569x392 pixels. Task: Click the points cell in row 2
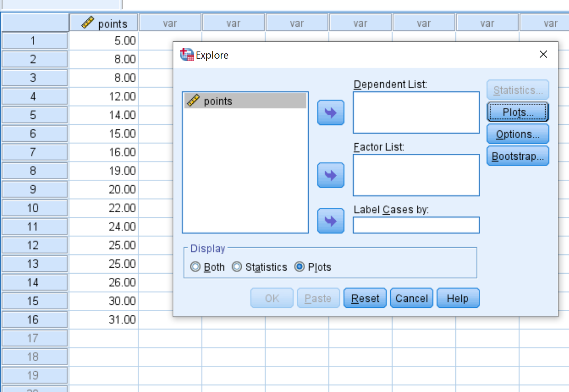(x=104, y=59)
